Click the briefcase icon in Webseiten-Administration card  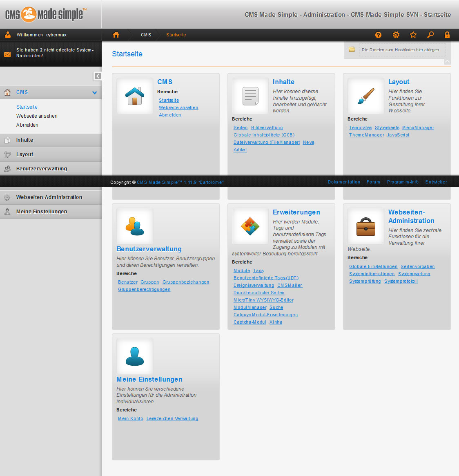pos(366,226)
